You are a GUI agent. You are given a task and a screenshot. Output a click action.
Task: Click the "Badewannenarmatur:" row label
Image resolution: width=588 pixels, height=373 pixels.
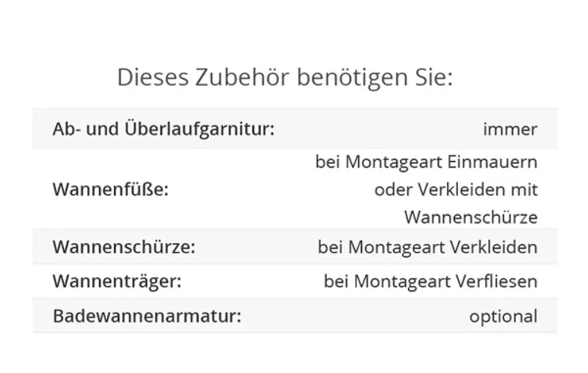coord(147,316)
